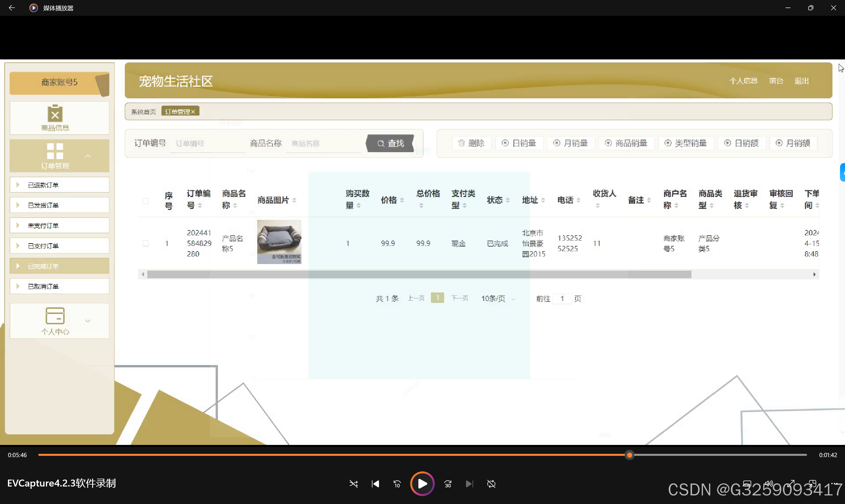Show the 日销量 chart
Image resolution: width=845 pixels, height=504 pixels.
(519, 143)
